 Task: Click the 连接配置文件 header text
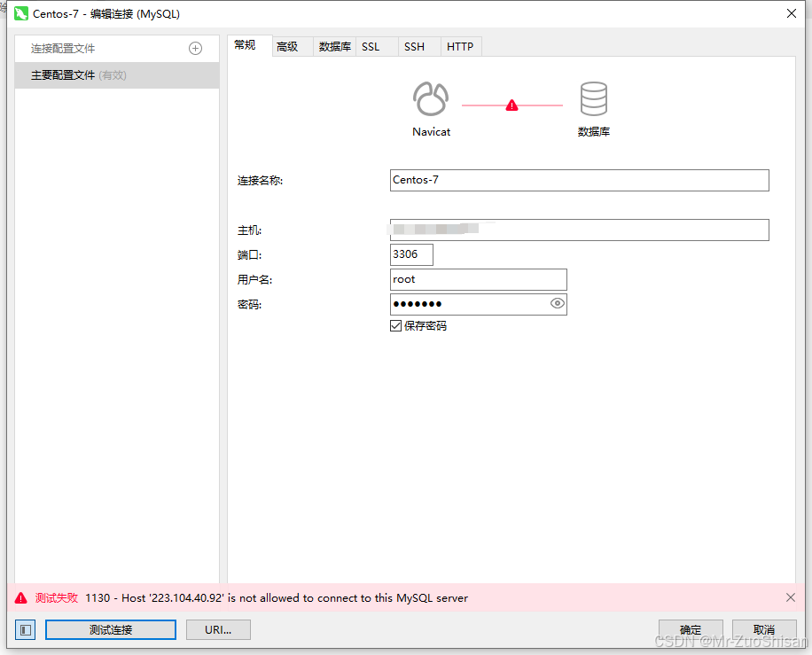click(63, 49)
